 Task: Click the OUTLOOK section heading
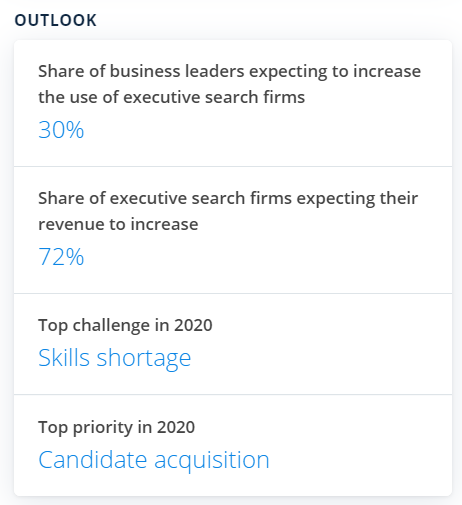(x=56, y=20)
